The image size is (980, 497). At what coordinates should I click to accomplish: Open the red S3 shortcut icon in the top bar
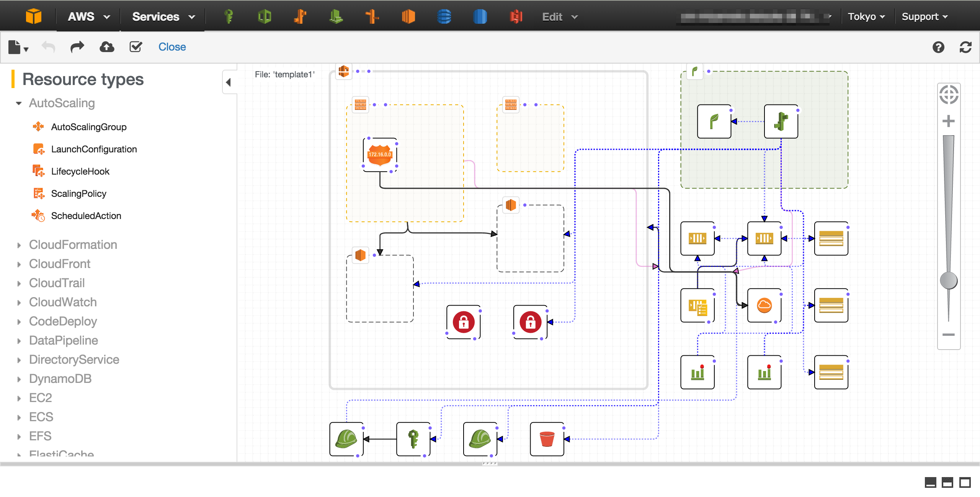click(516, 16)
